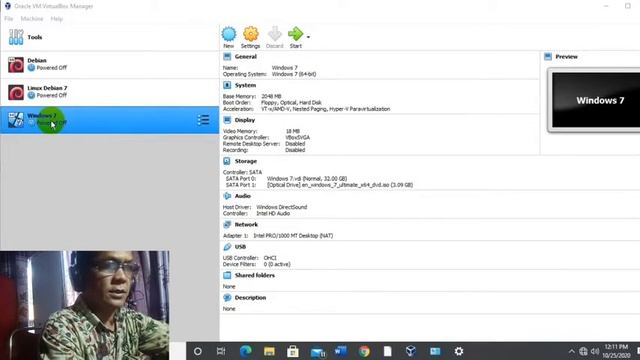The height and width of the screenshot is (360, 640).
Task: Open the Start button dropdown arrow
Action: click(308, 37)
